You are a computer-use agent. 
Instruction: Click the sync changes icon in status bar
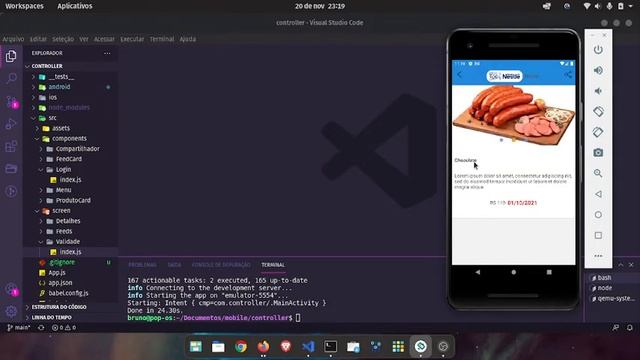(x=41, y=327)
